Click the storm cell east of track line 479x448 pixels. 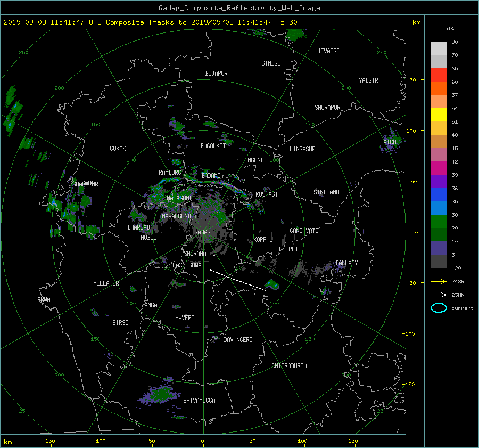coord(271,285)
